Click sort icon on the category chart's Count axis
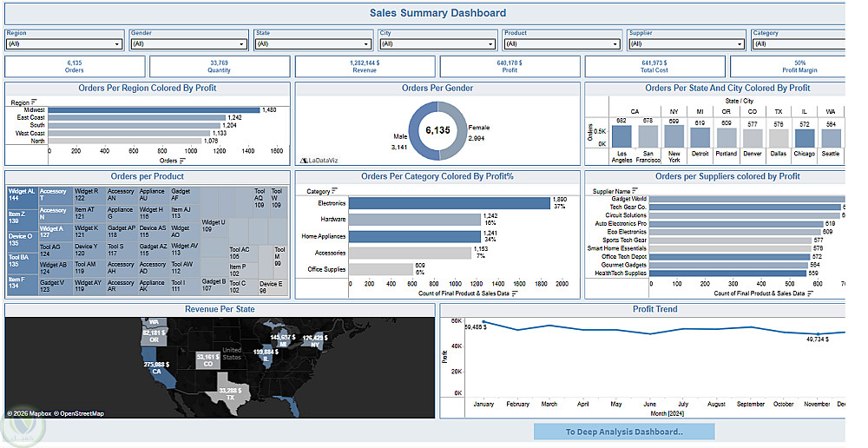This screenshot has width=868, height=448. pyautogui.click(x=515, y=293)
